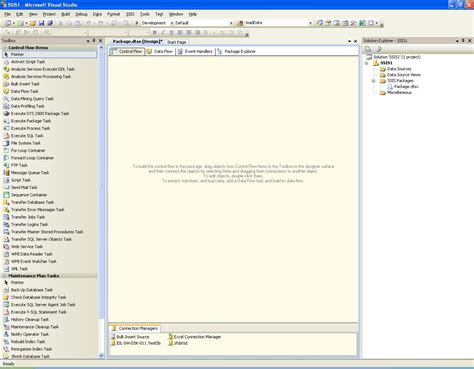The image size is (474, 369).
Task: Select the Miscellaneous folder
Action: [396, 93]
